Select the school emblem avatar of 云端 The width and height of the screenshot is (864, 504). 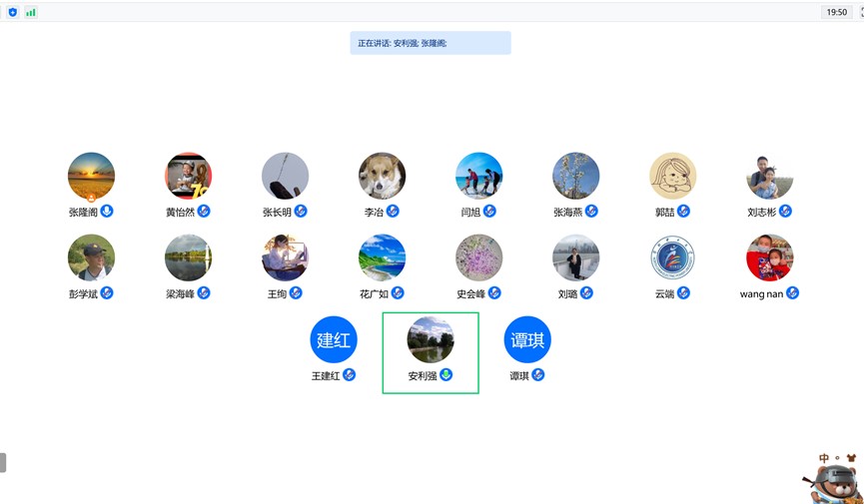click(672, 257)
